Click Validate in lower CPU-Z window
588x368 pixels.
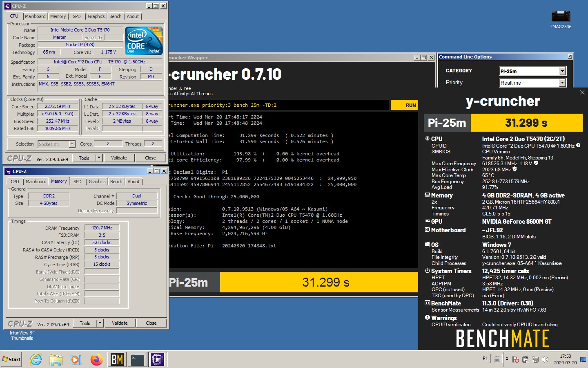pyautogui.click(x=120, y=323)
